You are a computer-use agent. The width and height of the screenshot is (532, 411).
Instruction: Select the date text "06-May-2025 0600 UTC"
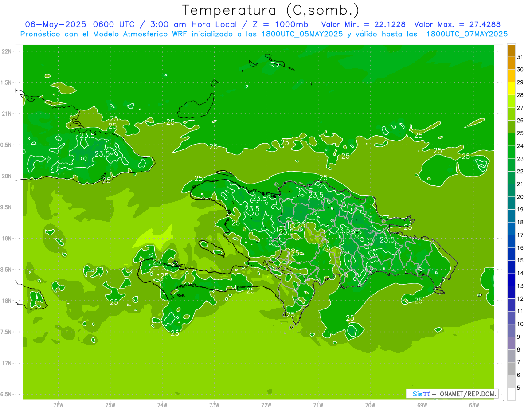click(x=80, y=24)
